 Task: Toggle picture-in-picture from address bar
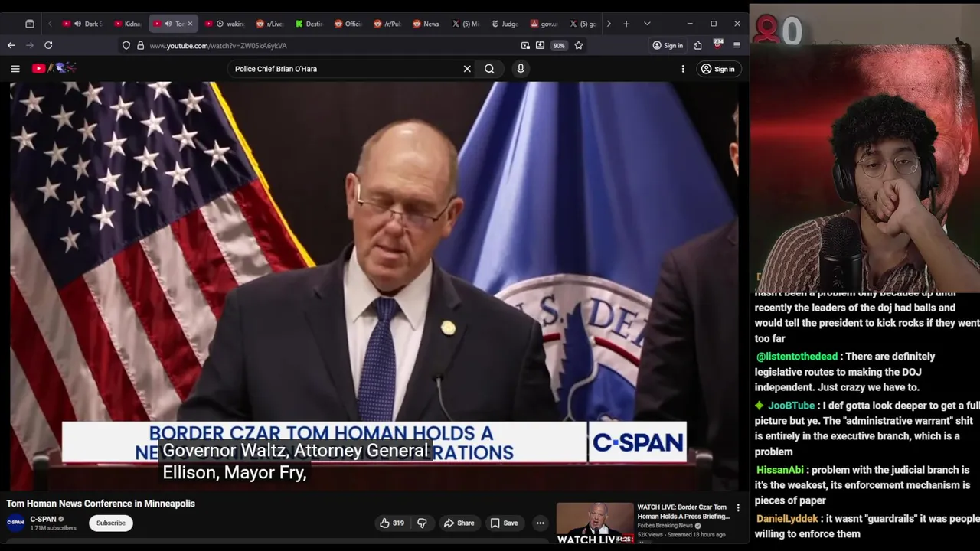525,45
